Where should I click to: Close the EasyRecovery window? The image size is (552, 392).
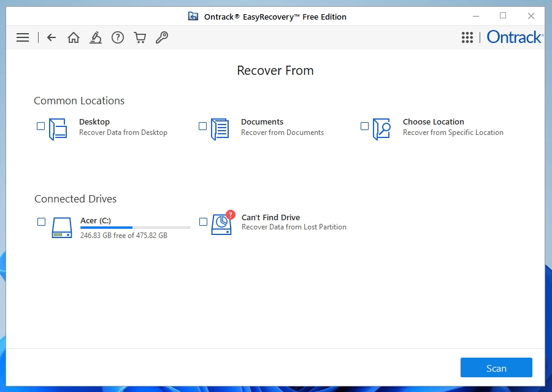coord(531,16)
